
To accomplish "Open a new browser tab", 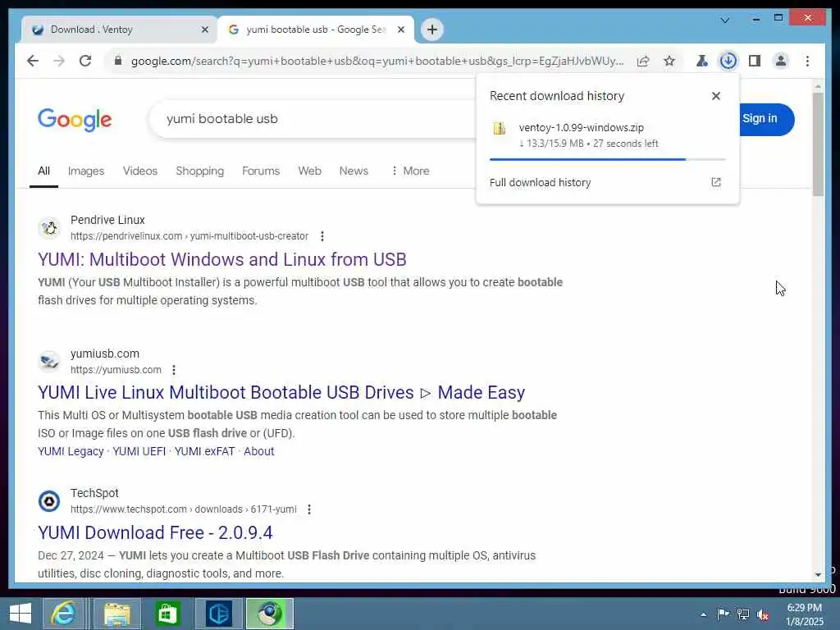I will 432,30.
